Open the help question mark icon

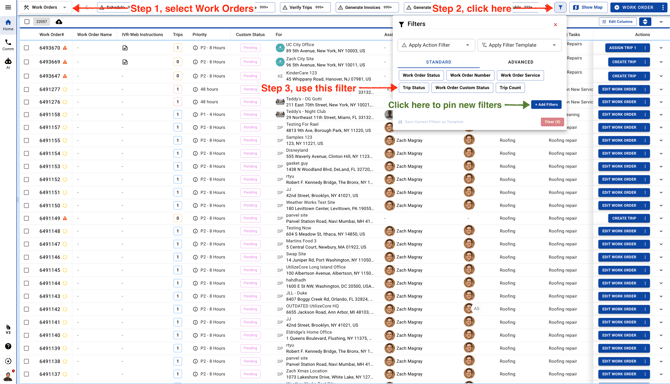coord(8,346)
